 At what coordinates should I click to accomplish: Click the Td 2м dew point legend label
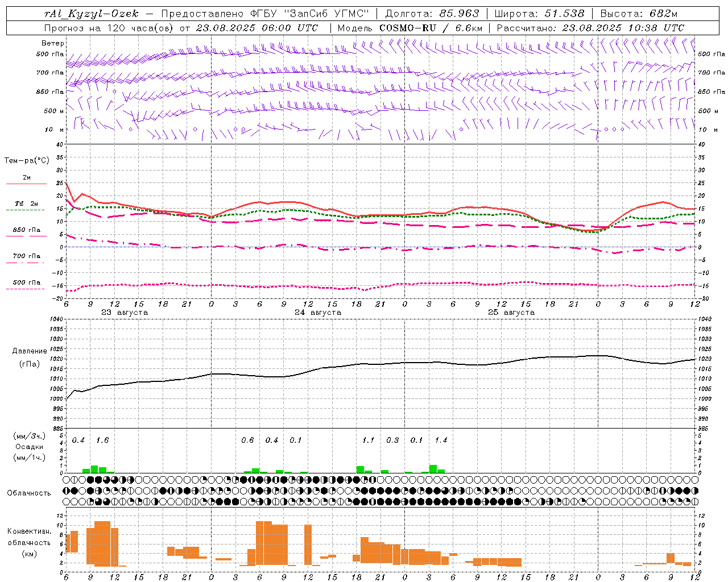pos(26,203)
